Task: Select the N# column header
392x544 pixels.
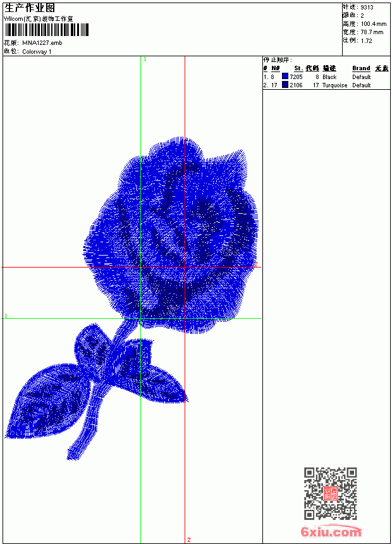Action: [276, 68]
